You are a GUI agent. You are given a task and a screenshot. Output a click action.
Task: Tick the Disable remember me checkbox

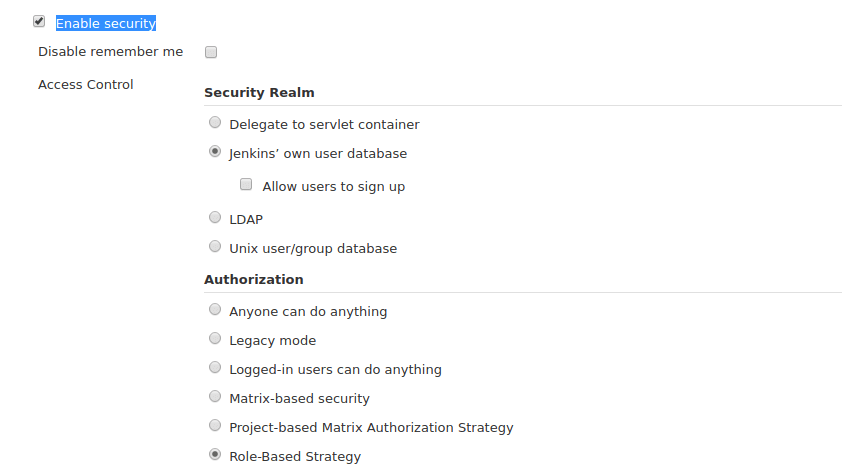coord(211,52)
